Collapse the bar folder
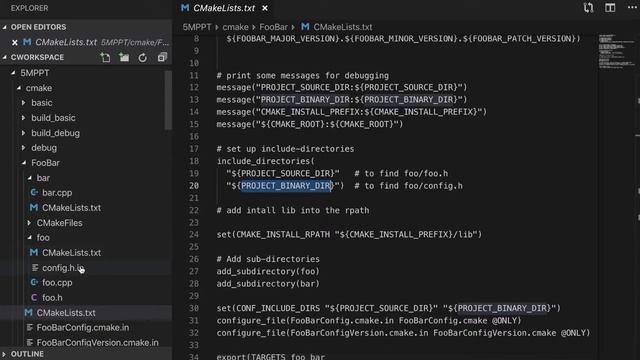 (x=29, y=178)
